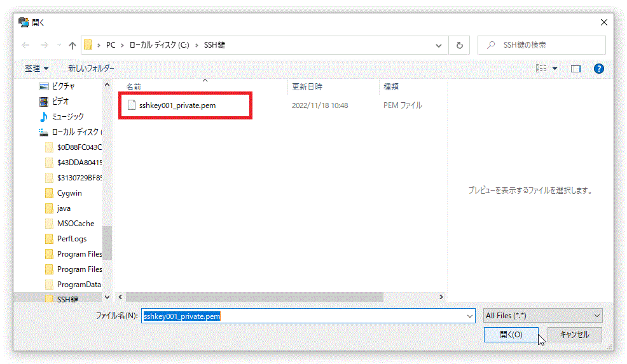The image size is (627, 364).
Task: Open the Cygwin folder in tree
Action: click(x=69, y=193)
